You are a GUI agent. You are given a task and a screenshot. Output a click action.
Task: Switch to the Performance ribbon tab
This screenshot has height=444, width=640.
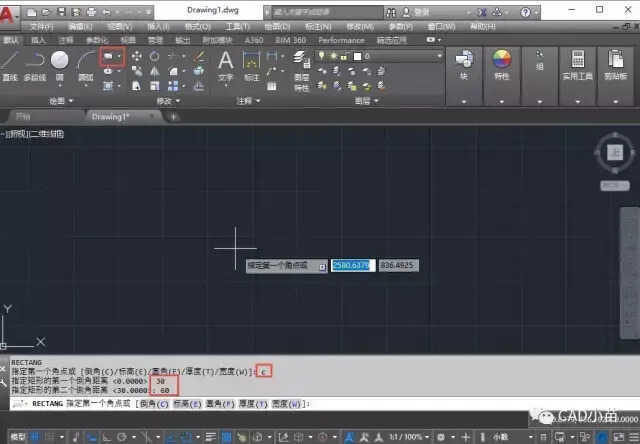(341, 40)
